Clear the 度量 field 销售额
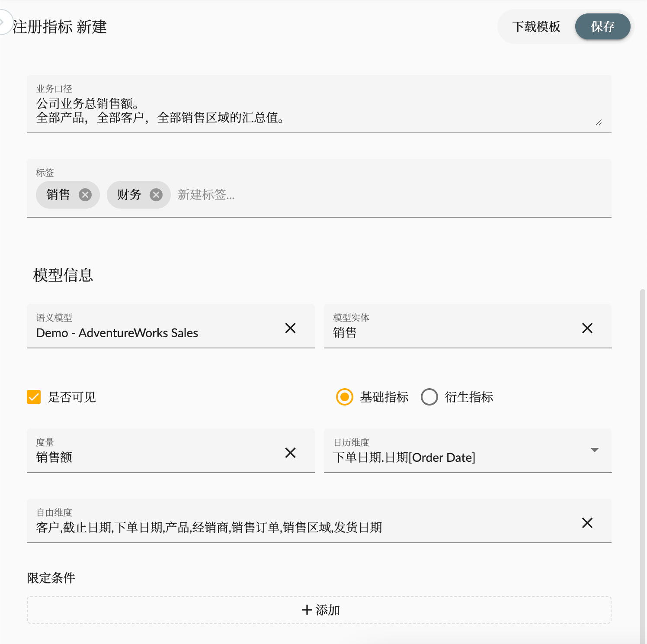This screenshot has height=644, width=647. (290, 453)
